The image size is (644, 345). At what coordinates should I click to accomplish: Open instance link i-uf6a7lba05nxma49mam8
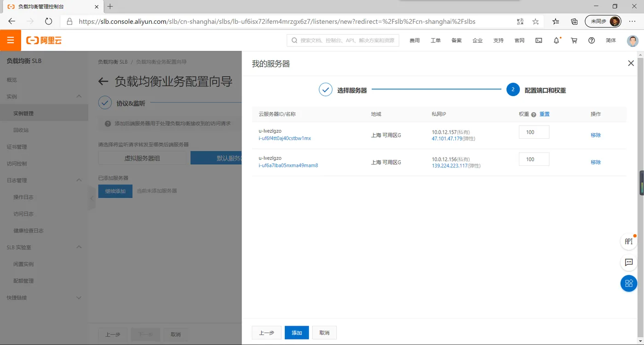288,165
